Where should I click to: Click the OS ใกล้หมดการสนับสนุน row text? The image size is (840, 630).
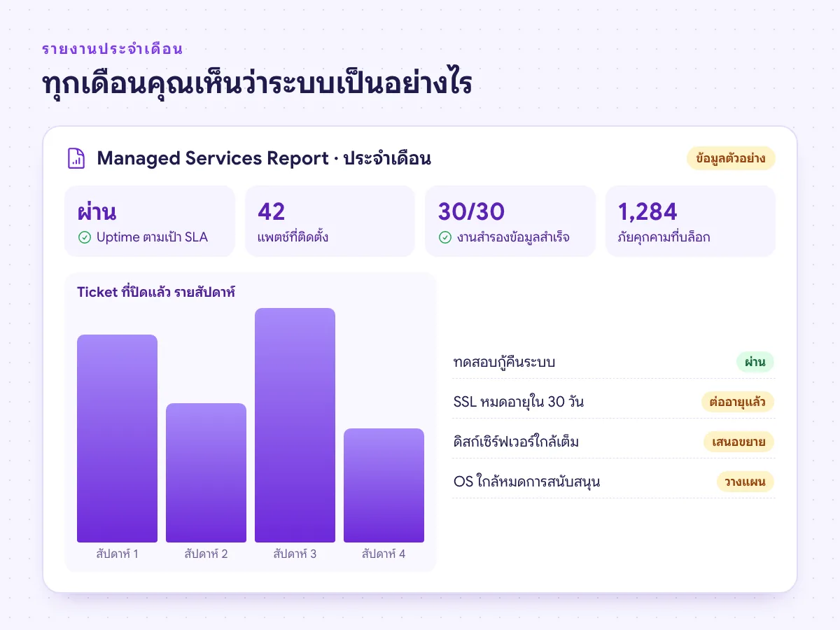coord(526,482)
